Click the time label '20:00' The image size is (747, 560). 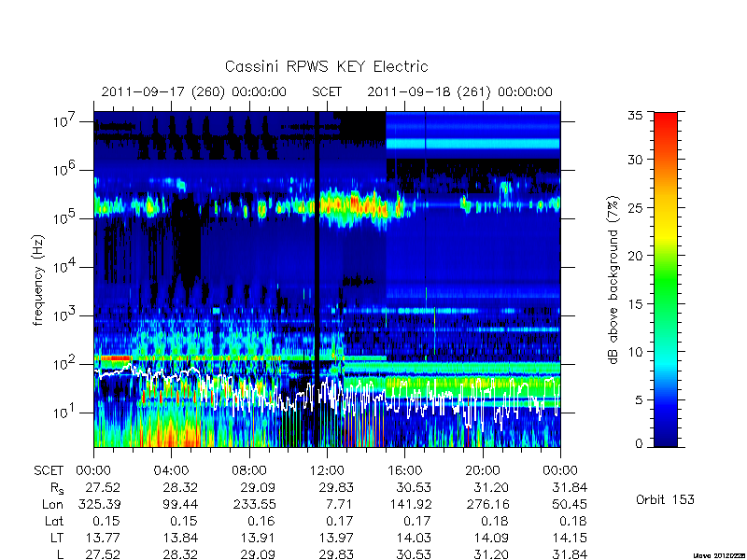tap(482, 470)
